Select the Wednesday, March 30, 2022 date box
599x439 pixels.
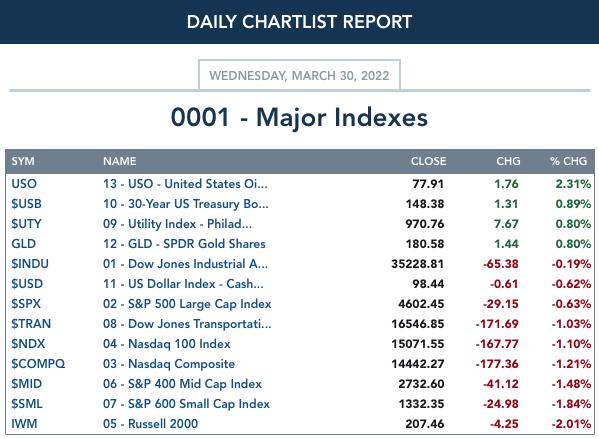299,75
